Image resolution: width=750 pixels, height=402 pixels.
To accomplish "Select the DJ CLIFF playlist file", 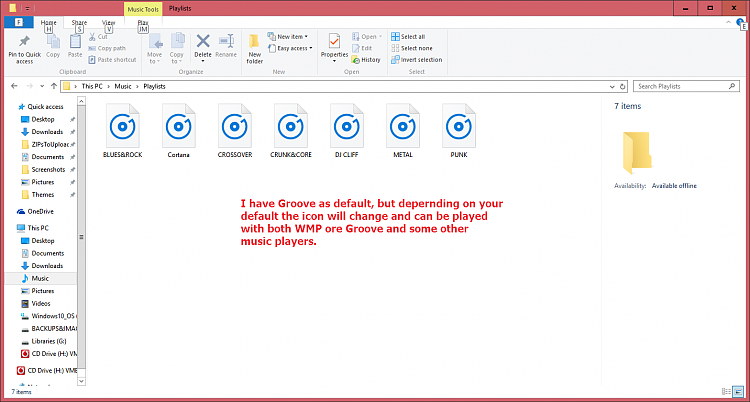I will tap(347, 130).
